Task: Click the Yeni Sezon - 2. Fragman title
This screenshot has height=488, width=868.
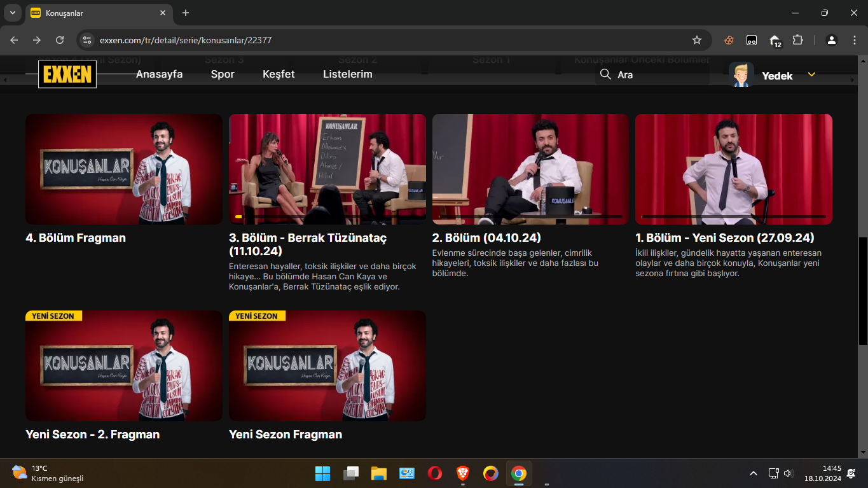Action: [x=93, y=435]
